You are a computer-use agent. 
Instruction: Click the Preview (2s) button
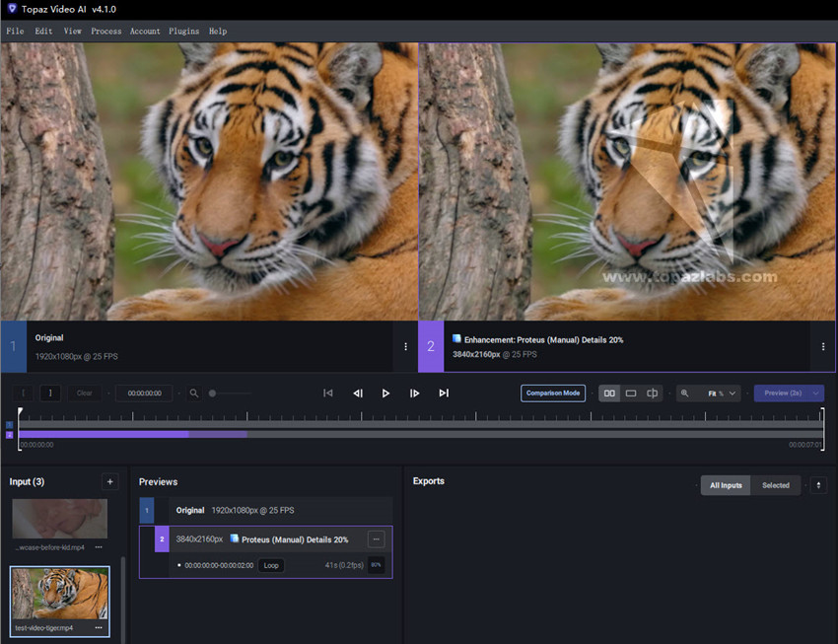click(783, 393)
